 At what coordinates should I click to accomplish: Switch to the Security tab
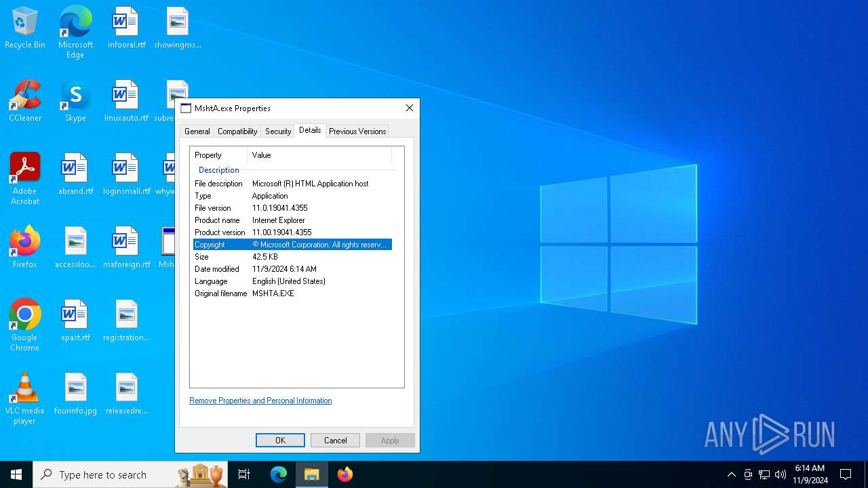click(278, 131)
